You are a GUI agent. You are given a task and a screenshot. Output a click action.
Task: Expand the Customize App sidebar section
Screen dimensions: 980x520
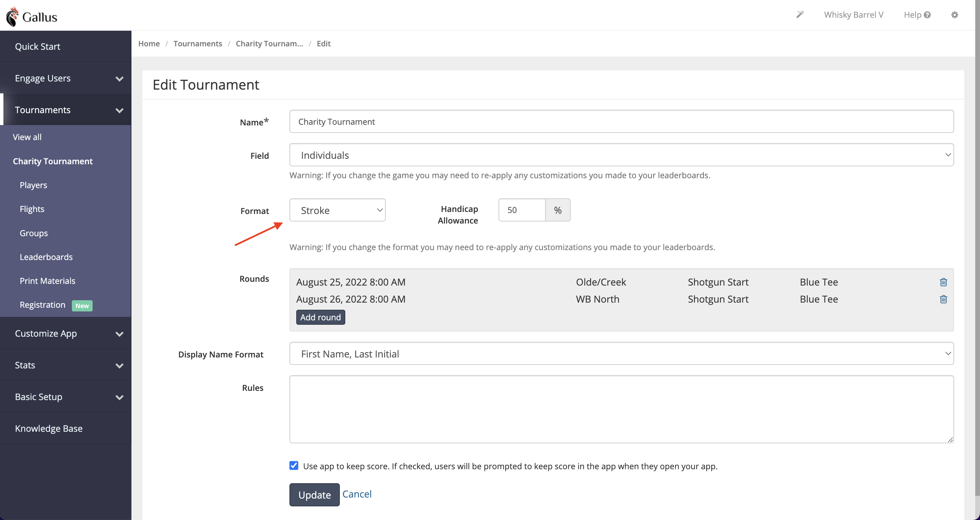coord(65,333)
